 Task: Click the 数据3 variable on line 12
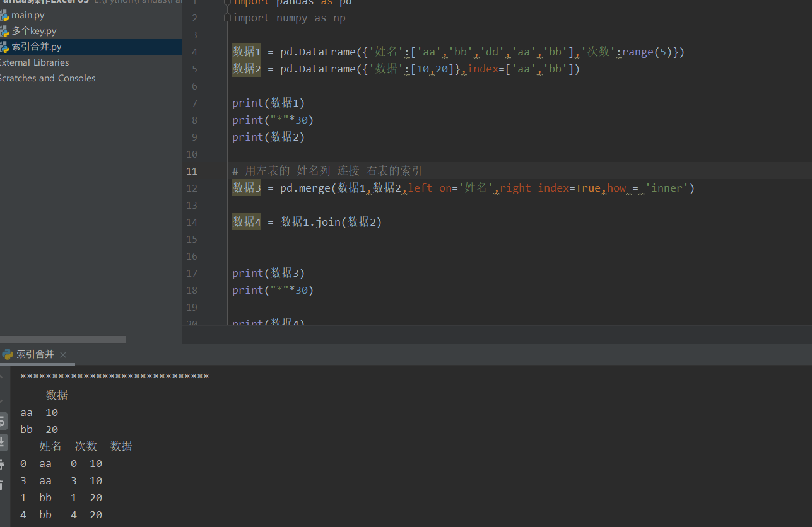click(x=247, y=188)
